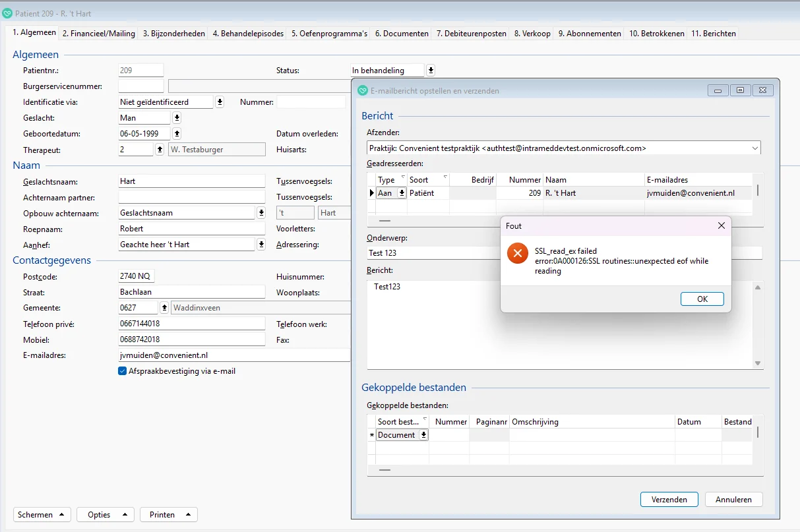Viewport: 800px width, 532px height.
Task: Switch to the 10. Betrokkenen tab
Action: coord(656,34)
